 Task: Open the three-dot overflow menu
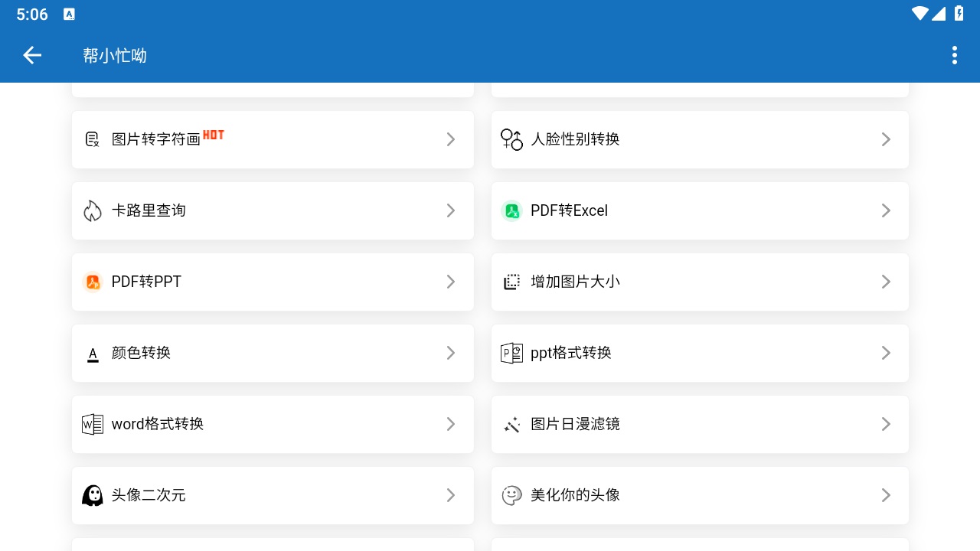[954, 55]
